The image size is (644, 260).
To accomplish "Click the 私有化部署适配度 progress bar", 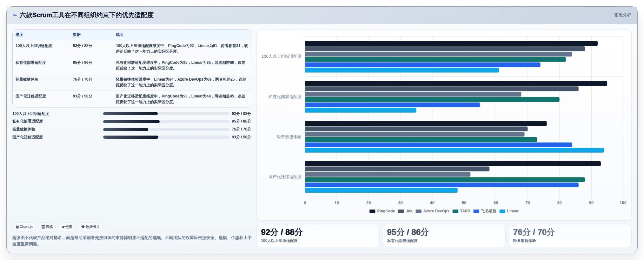I will click(x=166, y=122).
